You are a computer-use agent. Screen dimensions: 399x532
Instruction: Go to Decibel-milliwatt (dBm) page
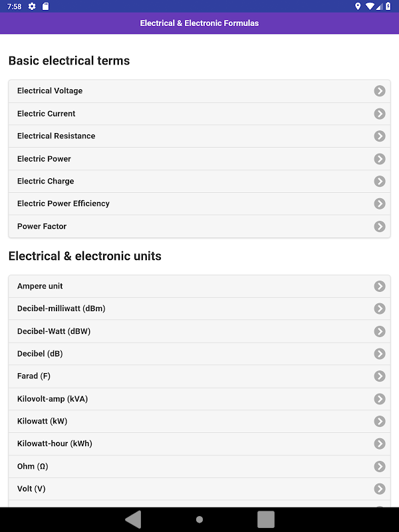(61, 309)
